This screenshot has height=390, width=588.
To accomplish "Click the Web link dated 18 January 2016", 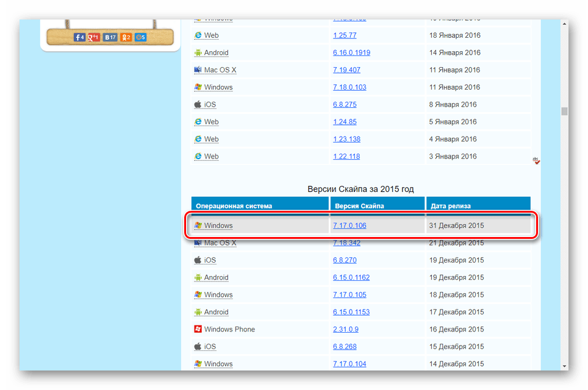I will [x=211, y=35].
